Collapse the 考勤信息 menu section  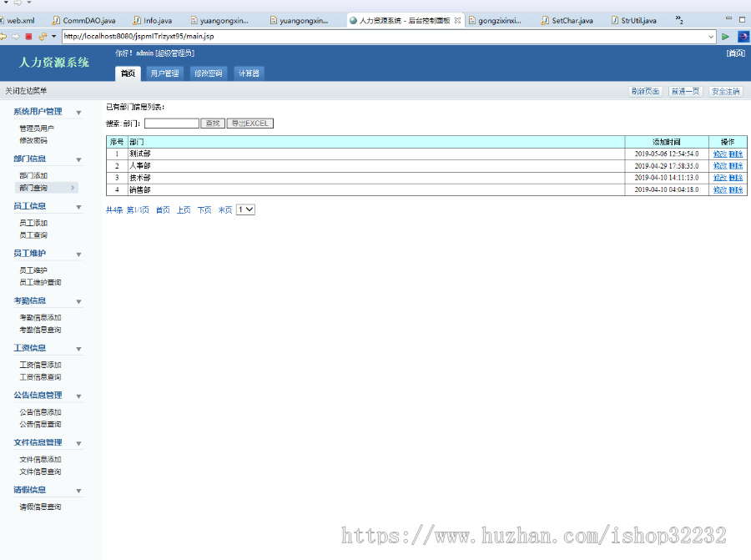coord(78,301)
